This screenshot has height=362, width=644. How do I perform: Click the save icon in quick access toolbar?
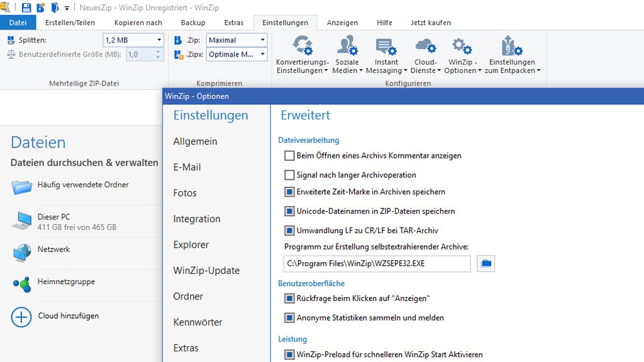(x=26, y=8)
